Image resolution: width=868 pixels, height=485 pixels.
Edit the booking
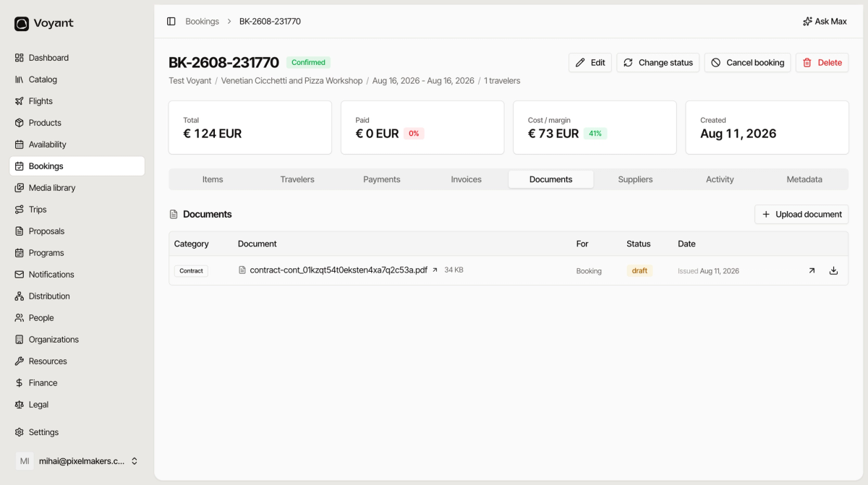[590, 63]
